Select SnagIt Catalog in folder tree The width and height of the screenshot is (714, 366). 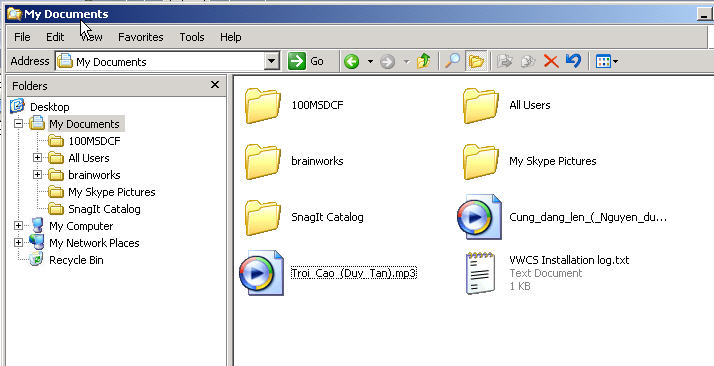[x=104, y=209]
